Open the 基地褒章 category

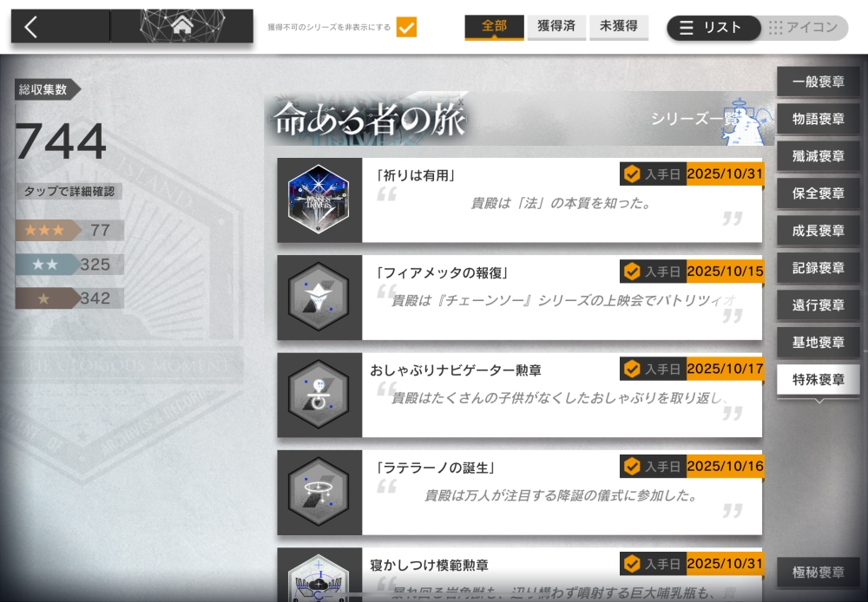tap(819, 343)
